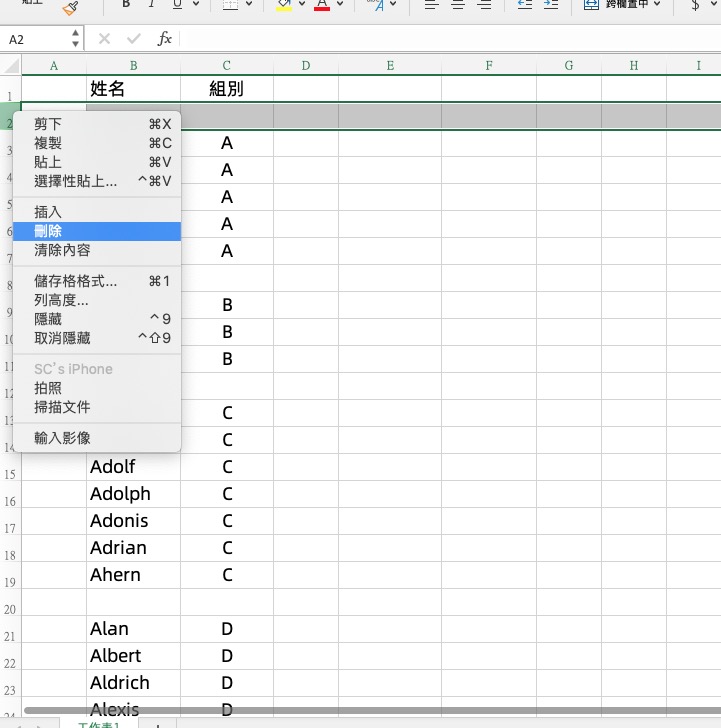Apply currency number format

pyautogui.click(x=695, y=5)
